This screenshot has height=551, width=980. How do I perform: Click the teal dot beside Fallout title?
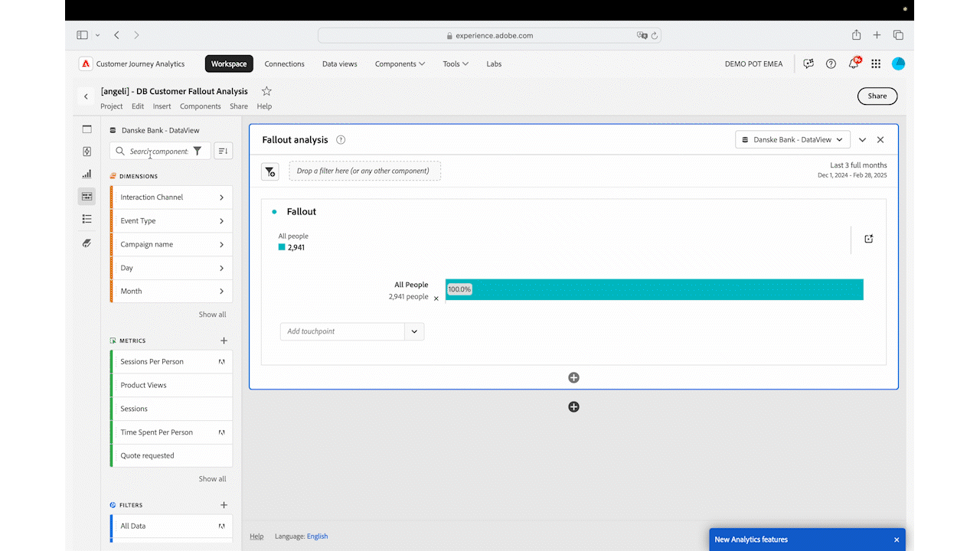coord(274,212)
